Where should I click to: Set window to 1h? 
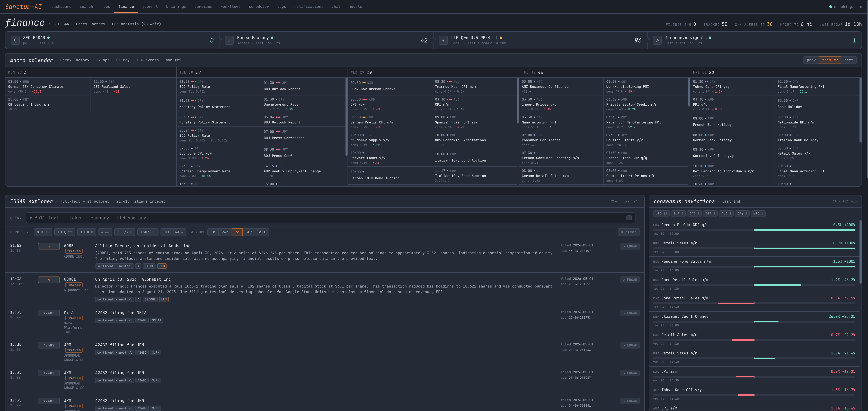click(213, 232)
